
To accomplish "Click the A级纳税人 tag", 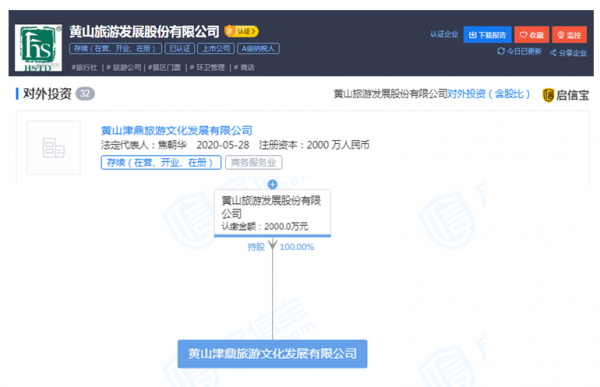I will 258,49.
